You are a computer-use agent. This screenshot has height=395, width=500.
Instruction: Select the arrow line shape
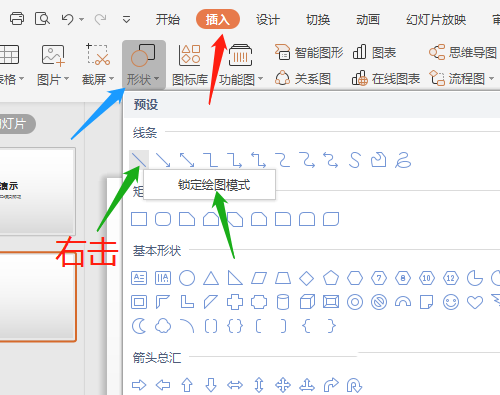[163, 160]
